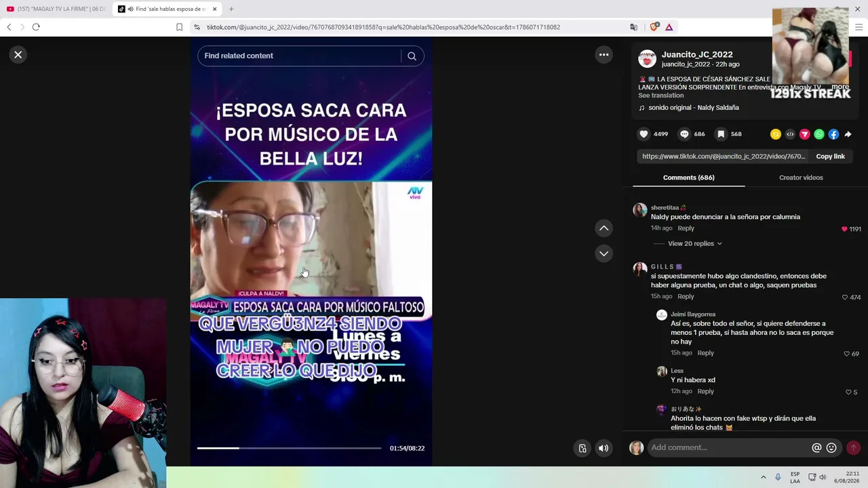
Task: Reply to sheretitaa's comment
Action: click(x=686, y=228)
